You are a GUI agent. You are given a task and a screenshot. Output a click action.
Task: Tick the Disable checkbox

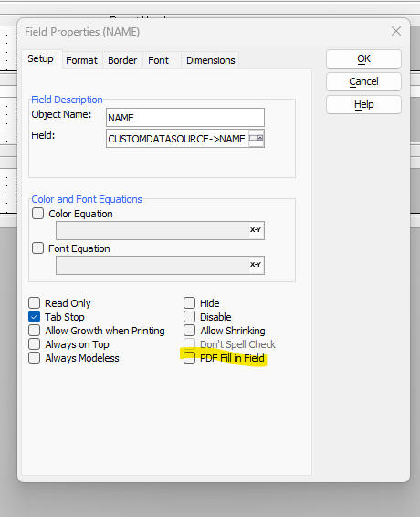190,317
